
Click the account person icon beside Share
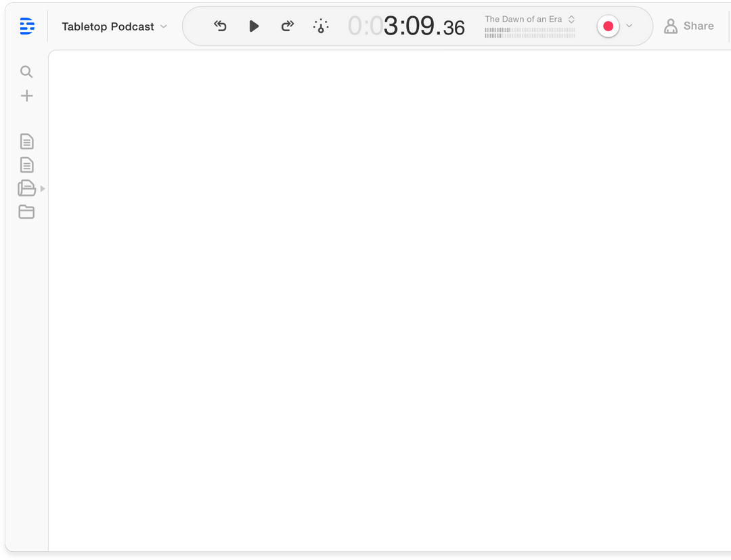click(671, 26)
